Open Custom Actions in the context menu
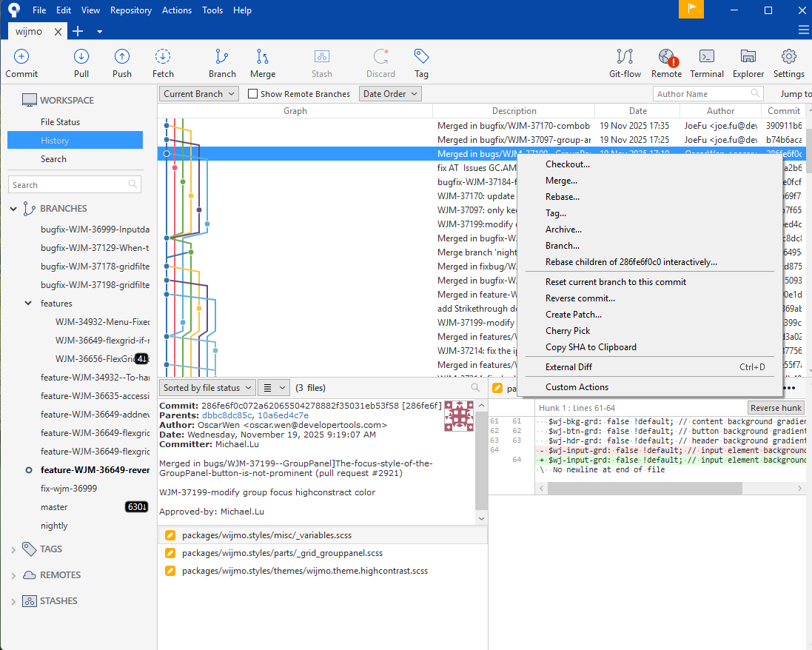The width and height of the screenshot is (812, 650). 649,387
